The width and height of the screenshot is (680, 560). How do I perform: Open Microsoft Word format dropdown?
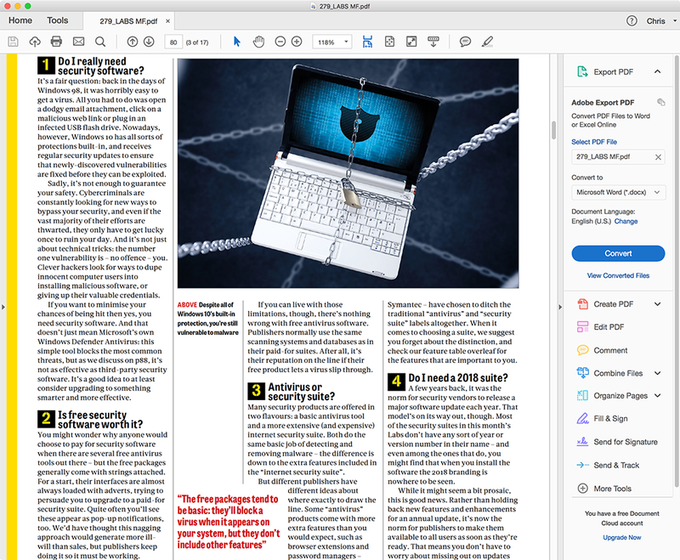click(618, 192)
